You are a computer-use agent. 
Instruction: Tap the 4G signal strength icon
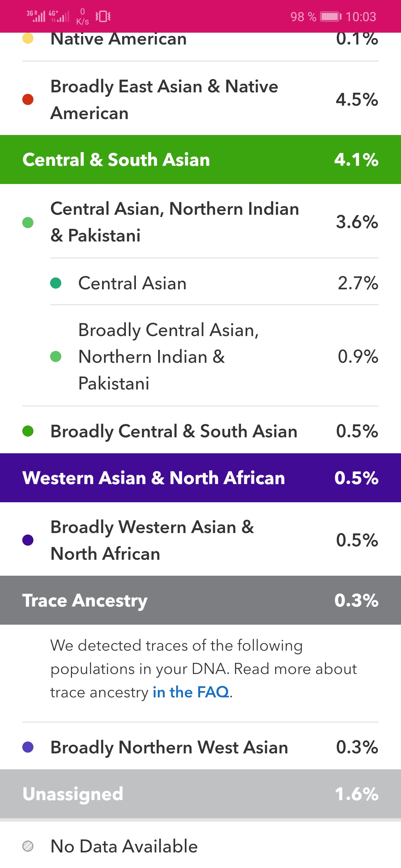(59, 16)
